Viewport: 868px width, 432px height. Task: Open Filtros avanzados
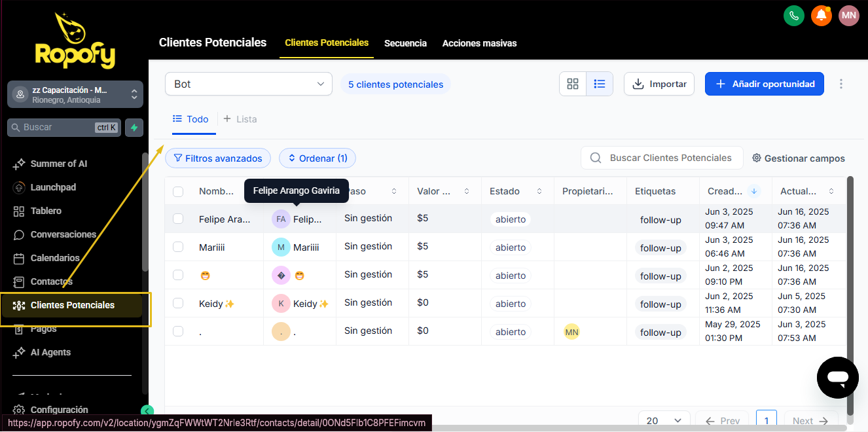[x=218, y=158]
